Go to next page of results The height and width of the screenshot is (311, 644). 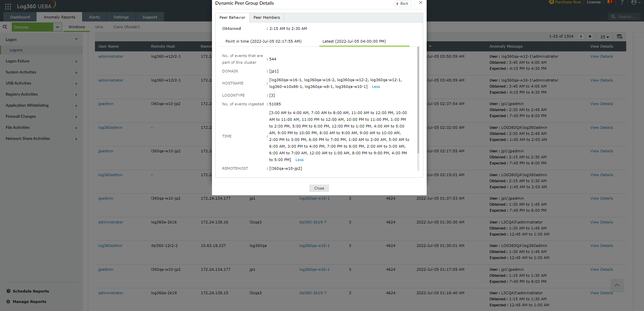[581, 36]
